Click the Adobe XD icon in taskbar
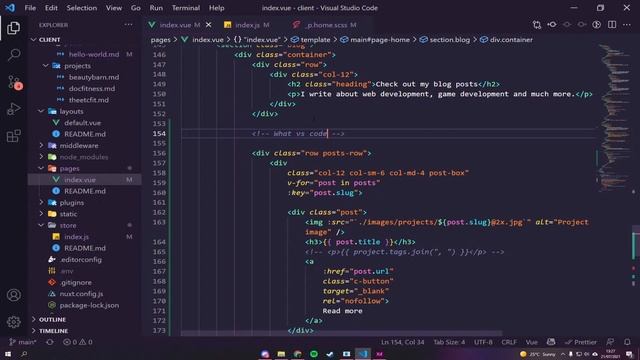 pyautogui.click(x=379, y=354)
